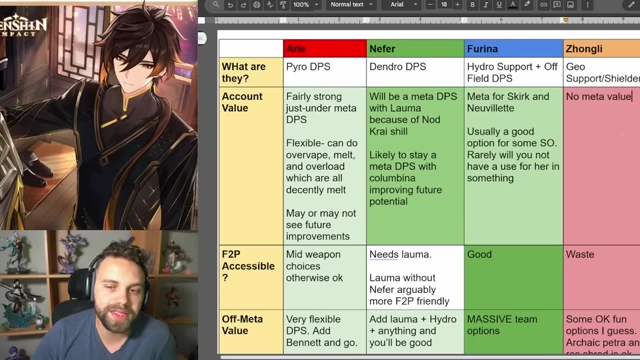
Task: Increase font size with plus button
Action: point(457,4)
